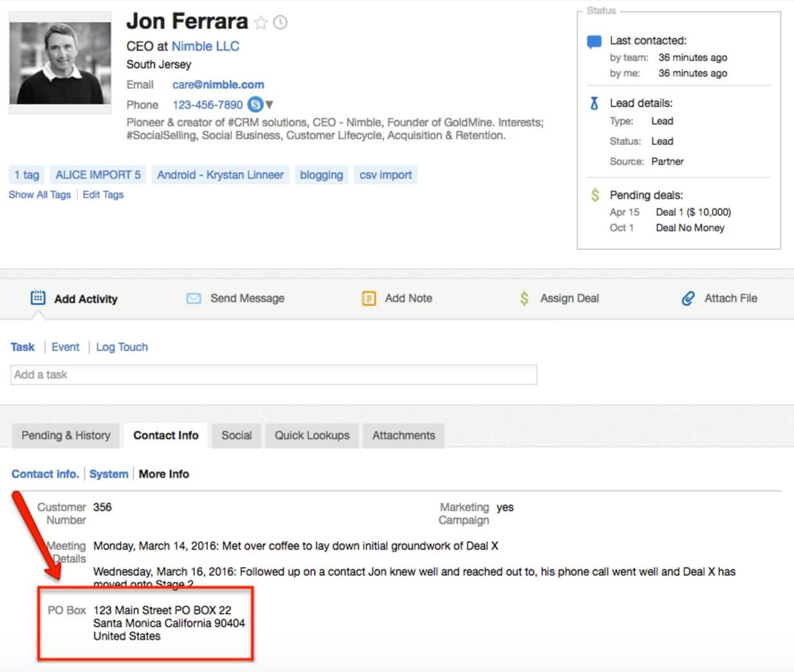The image size is (794, 672).
Task: Open the Quick Lookups tab
Action: (x=312, y=435)
